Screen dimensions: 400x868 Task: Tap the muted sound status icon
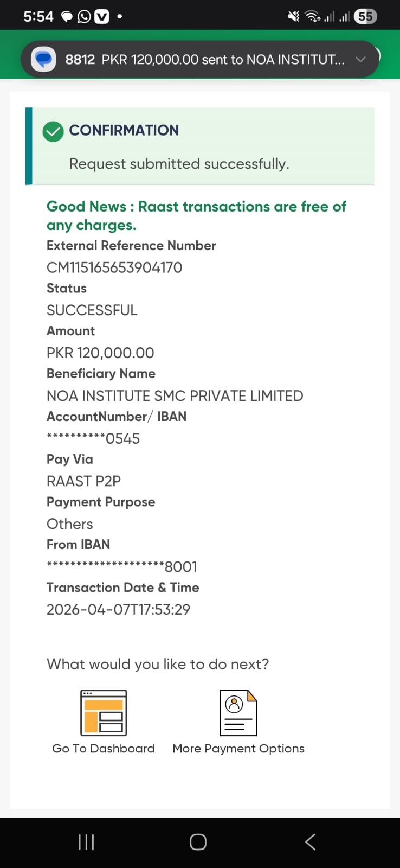pyautogui.click(x=293, y=17)
